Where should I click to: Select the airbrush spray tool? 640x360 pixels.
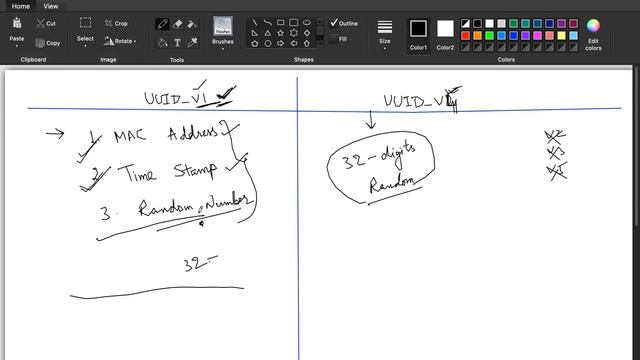pyautogui.click(x=192, y=24)
